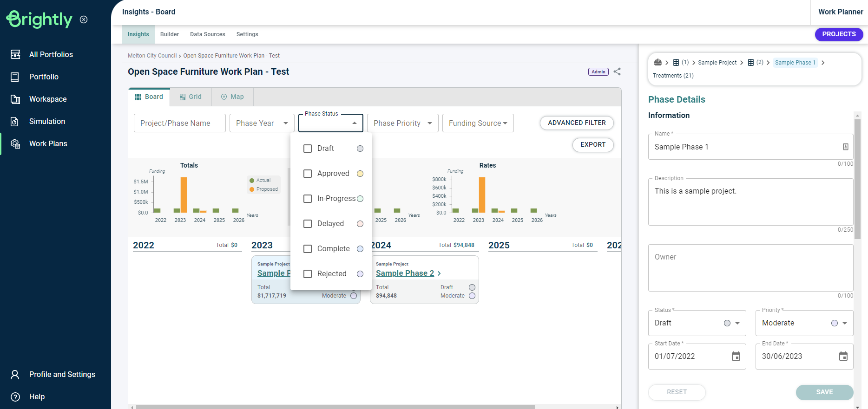Image resolution: width=868 pixels, height=409 pixels.
Task: Switch to the Grid tab
Action: 191,97
